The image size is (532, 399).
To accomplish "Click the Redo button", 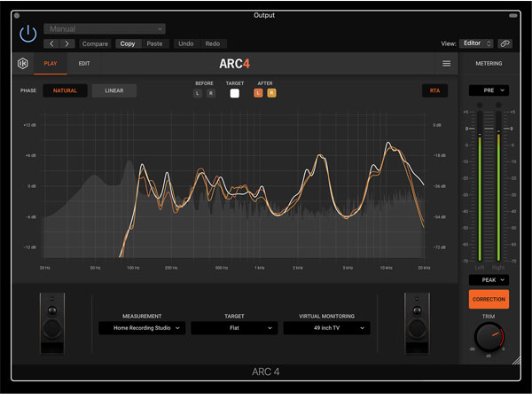I will pyautogui.click(x=213, y=43).
